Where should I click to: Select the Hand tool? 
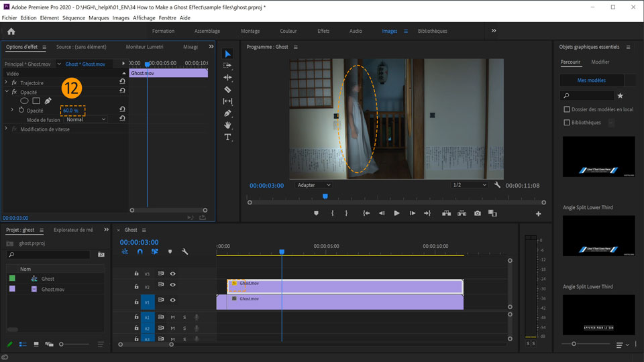point(227,125)
